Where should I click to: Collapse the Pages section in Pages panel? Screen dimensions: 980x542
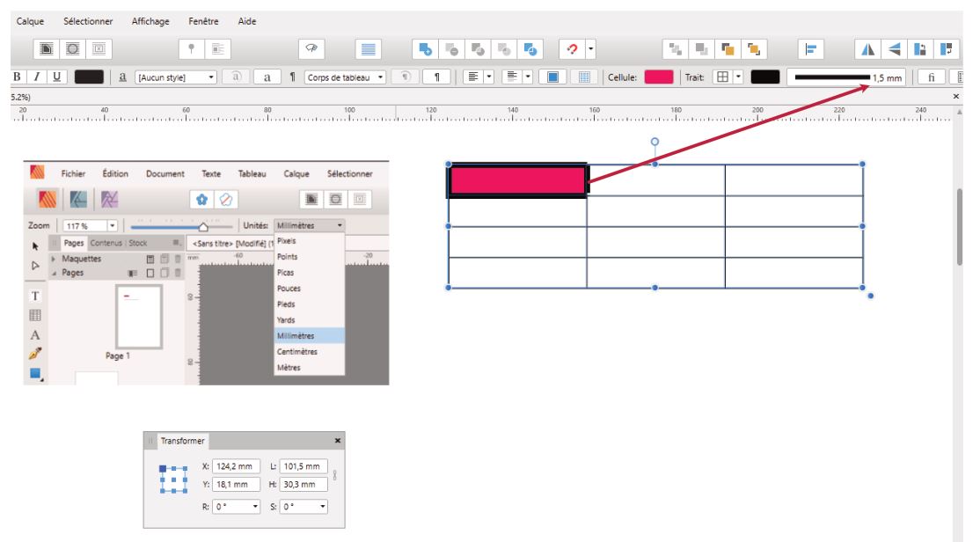click(x=54, y=273)
